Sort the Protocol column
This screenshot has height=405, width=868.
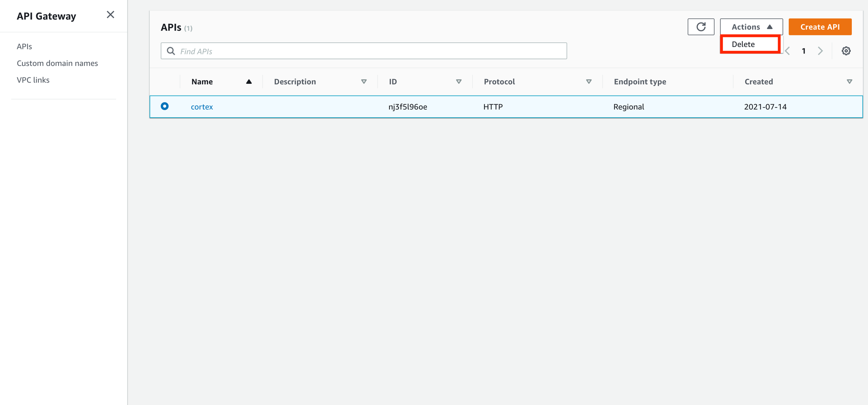[588, 81]
